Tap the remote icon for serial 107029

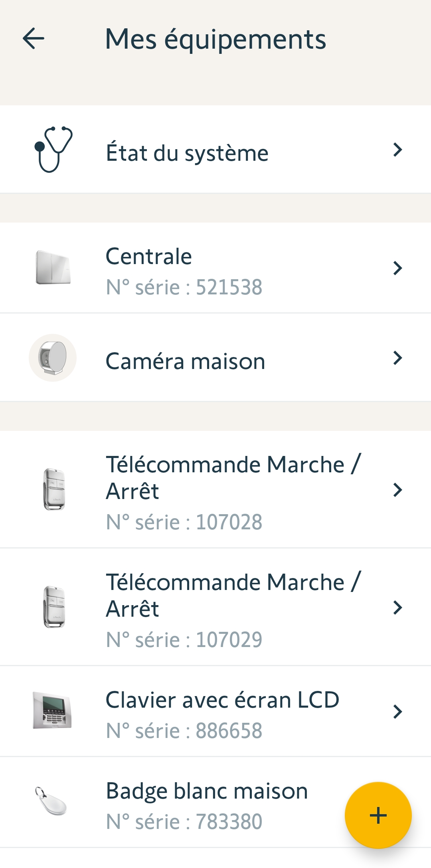pos(54,607)
